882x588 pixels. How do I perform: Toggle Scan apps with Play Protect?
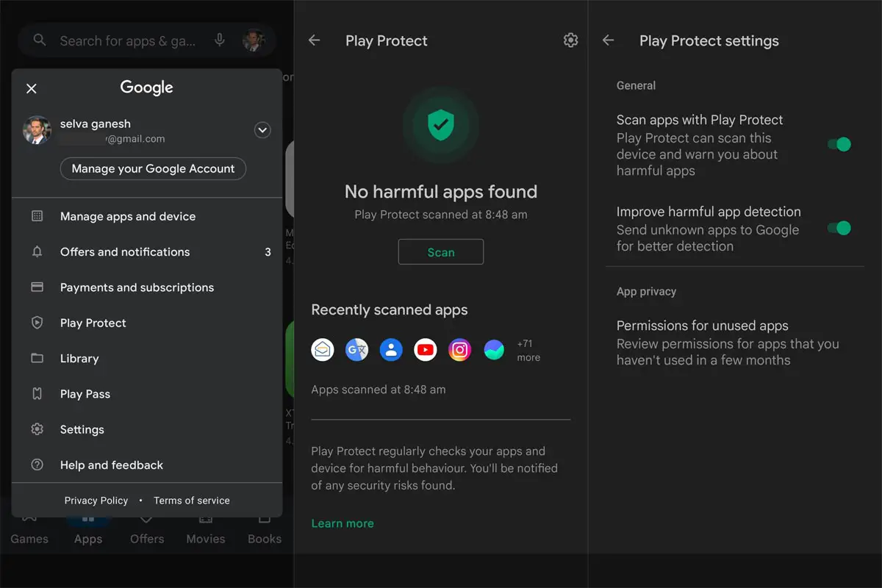[x=839, y=144]
